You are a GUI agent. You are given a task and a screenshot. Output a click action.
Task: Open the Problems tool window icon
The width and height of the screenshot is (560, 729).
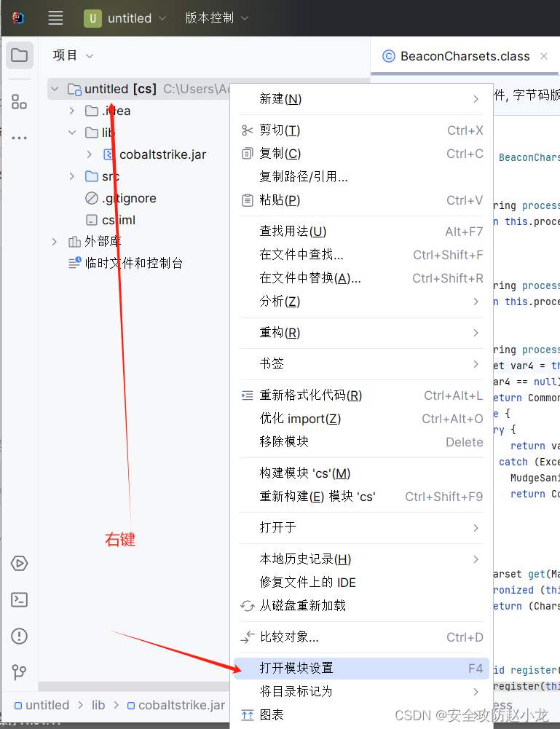point(19,636)
